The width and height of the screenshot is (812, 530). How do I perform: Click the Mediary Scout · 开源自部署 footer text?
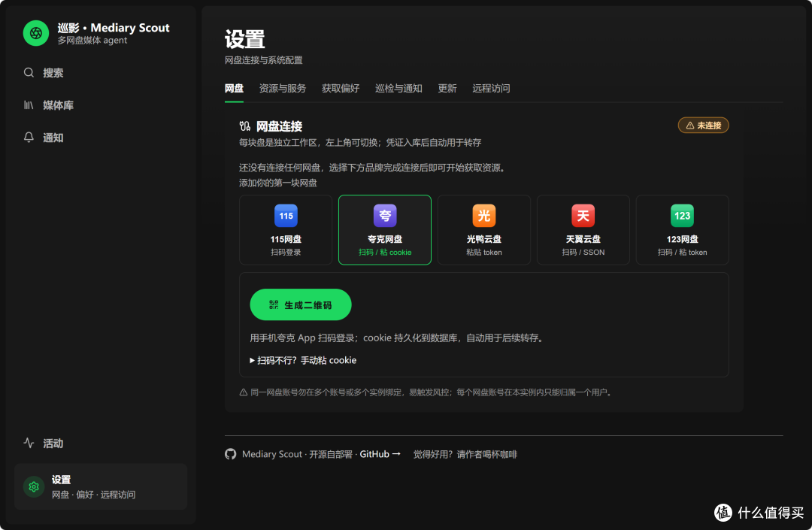(x=297, y=454)
